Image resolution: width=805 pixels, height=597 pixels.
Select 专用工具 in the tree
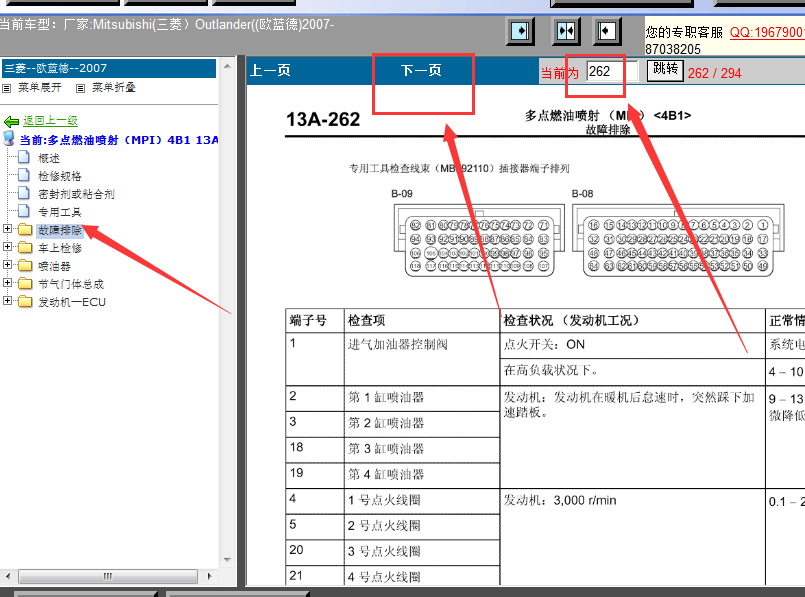60,212
